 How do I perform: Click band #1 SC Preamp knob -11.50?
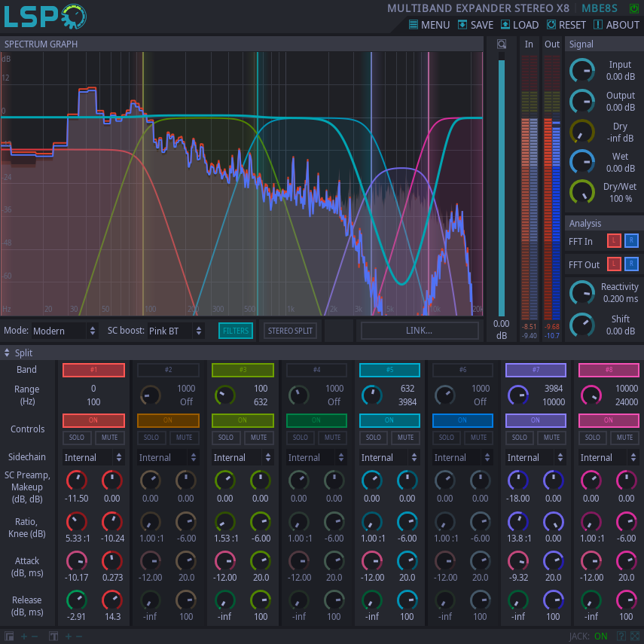76,480
